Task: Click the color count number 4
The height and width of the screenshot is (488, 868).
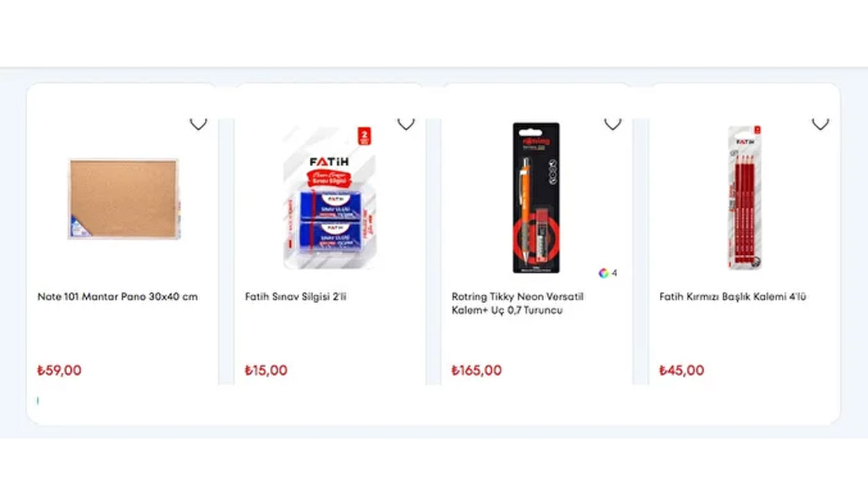Action: pos(614,273)
